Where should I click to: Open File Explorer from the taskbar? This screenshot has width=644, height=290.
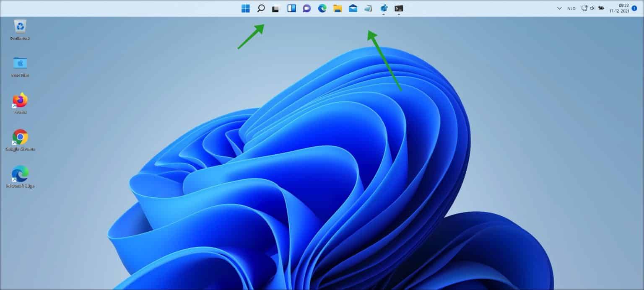pyautogui.click(x=337, y=8)
